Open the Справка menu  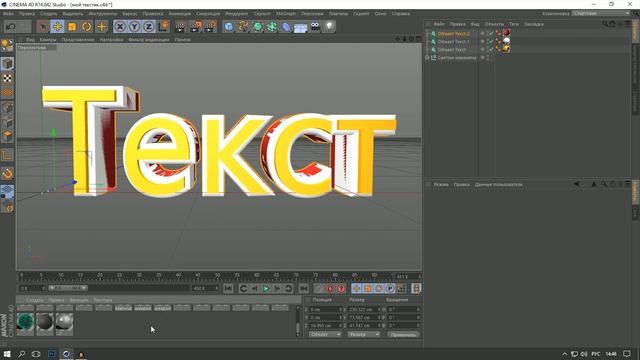coord(401,13)
